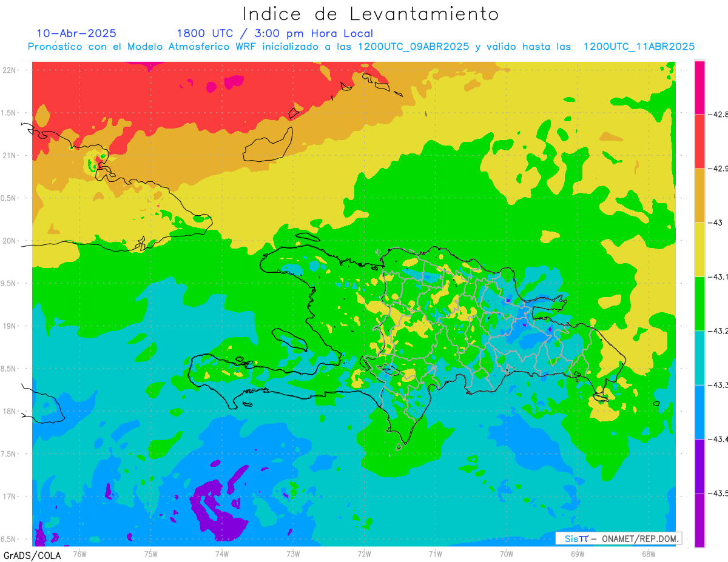The width and height of the screenshot is (728, 562).
Task: Pick the red legend color swatch
Action: [699, 141]
